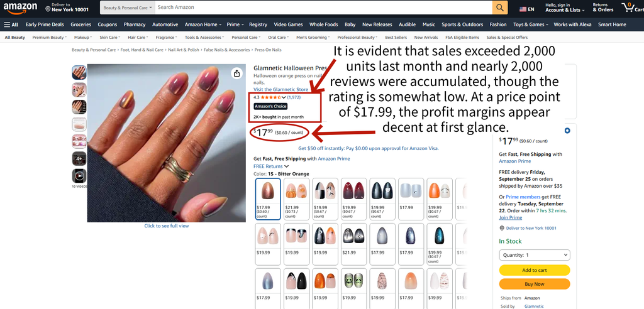Expand the Hair Care submenu
This screenshot has height=309, width=644.
click(x=138, y=37)
